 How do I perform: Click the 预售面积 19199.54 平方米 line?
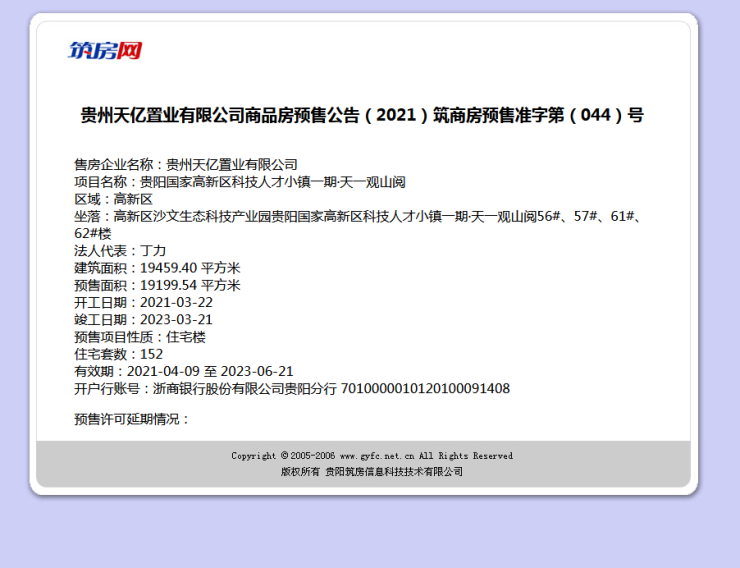157,285
